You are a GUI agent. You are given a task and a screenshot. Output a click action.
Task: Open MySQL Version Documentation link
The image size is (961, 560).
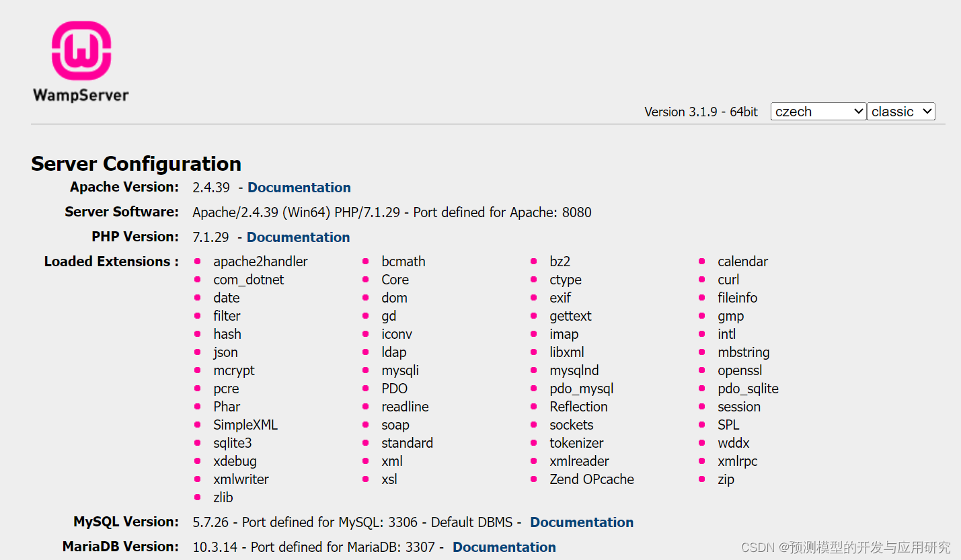coord(582,522)
